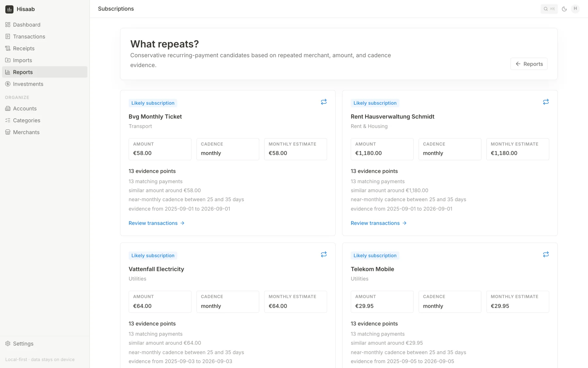Click the Investments coin icon
This screenshot has height=368, width=588.
coord(8,84)
